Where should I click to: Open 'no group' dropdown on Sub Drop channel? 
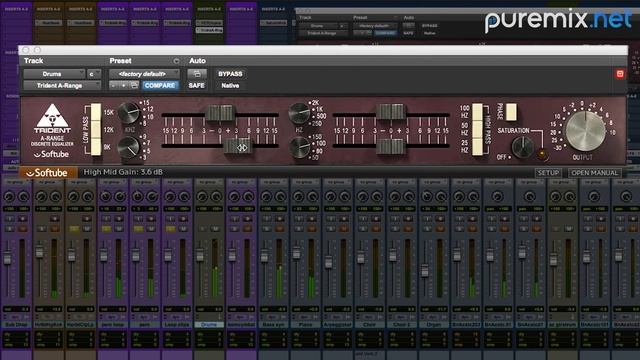pyautogui.click(x=16, y=182)
